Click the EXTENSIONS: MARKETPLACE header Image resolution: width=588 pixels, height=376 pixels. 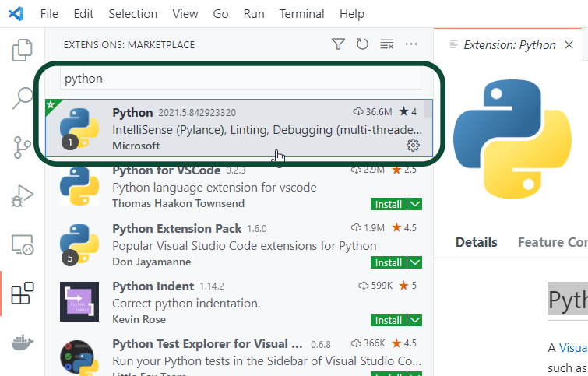point(129,45)
